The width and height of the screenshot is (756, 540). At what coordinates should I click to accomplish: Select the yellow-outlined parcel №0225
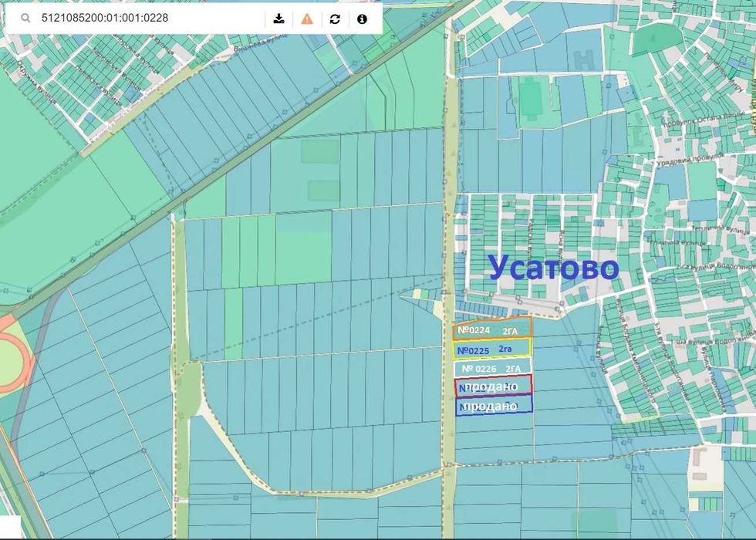(491, 349)
